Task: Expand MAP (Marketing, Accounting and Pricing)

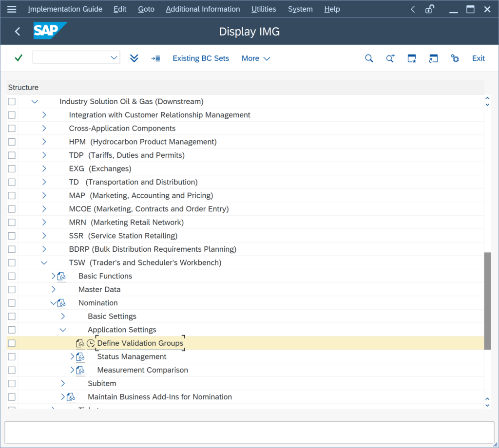Action: 44,196
